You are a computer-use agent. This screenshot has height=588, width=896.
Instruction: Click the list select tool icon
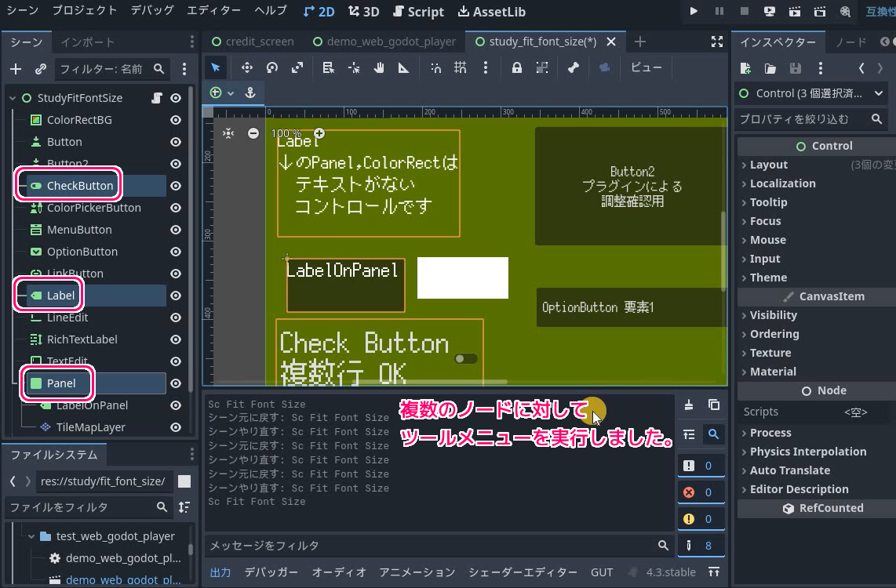click(328, 68)
